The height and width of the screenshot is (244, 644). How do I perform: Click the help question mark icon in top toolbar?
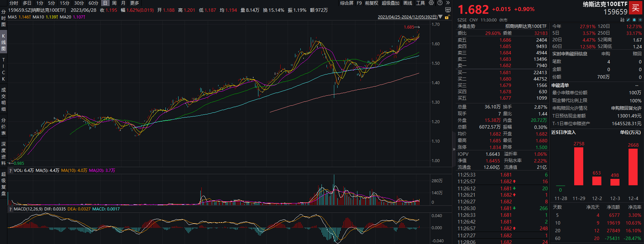(x=440, y=3)
